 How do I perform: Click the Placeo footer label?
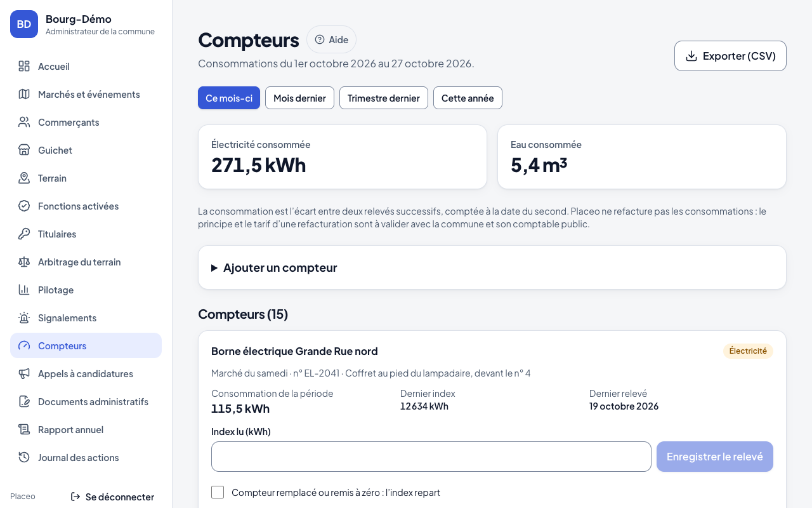point(23,497)
